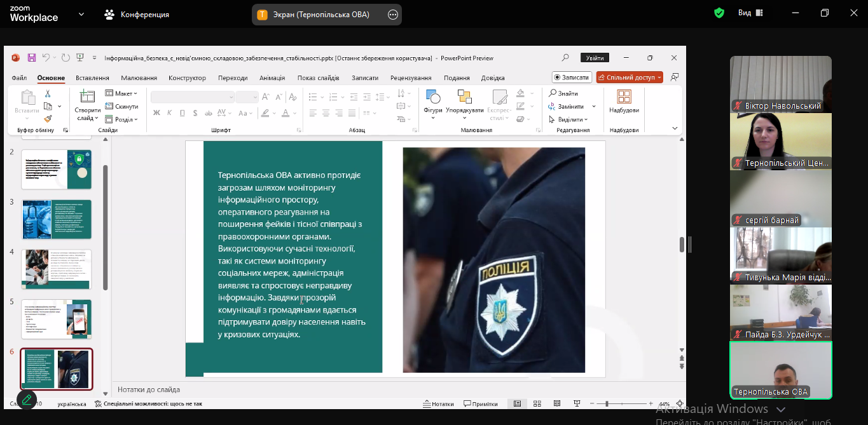Open options for Екран (Тернопільська ОВА) share
868x425 pixels.
[x=392, y=15]
